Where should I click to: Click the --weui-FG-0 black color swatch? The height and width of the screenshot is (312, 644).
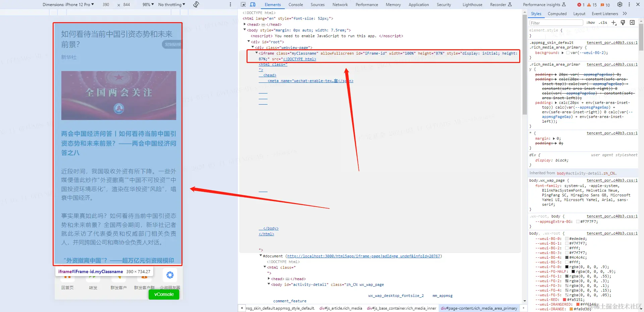coord(567,267)
